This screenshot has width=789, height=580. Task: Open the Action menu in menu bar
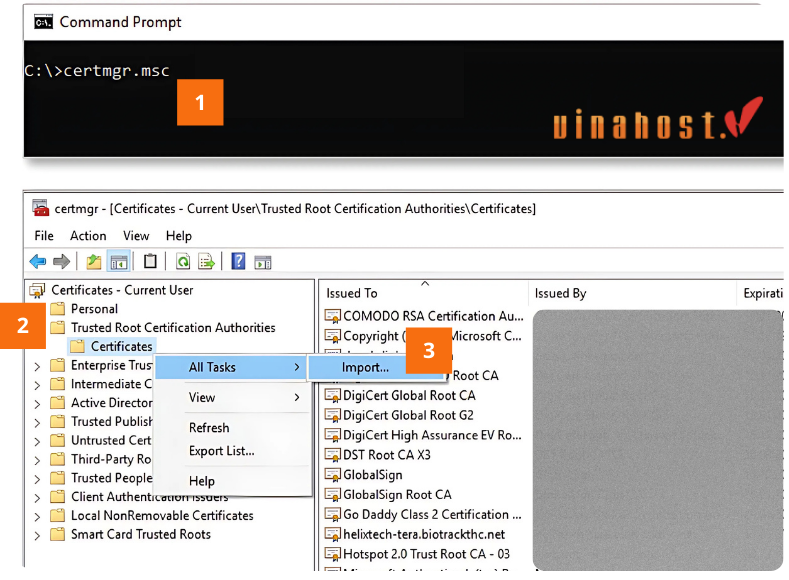pos(88,236)
